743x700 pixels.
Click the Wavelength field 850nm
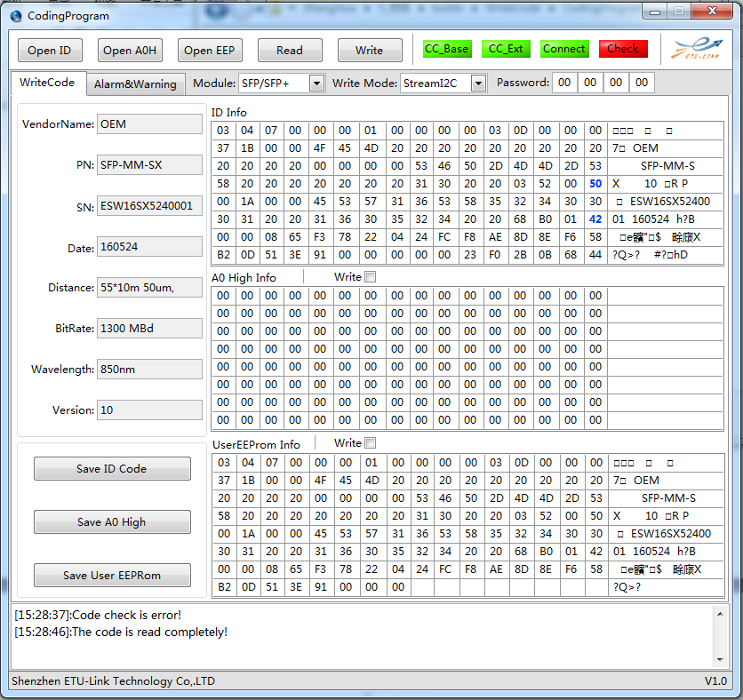(x=149, y=369)
